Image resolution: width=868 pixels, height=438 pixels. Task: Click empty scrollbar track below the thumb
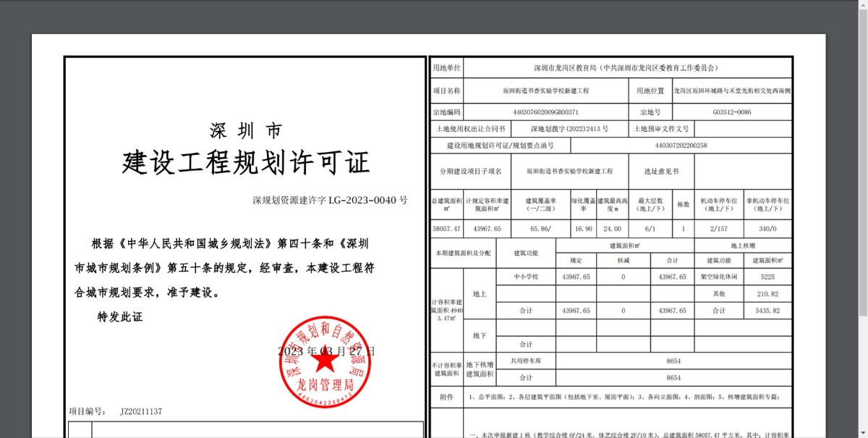click(863, 376)
